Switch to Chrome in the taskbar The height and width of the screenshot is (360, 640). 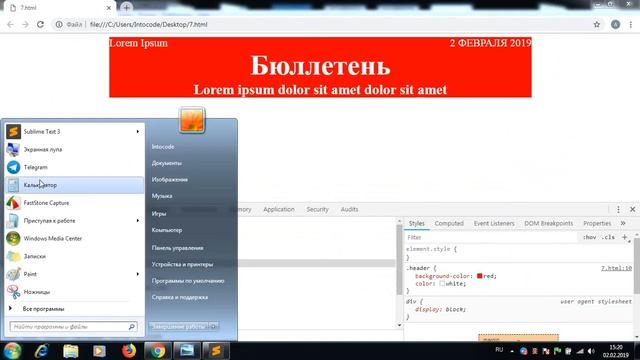tap(158, 351)
